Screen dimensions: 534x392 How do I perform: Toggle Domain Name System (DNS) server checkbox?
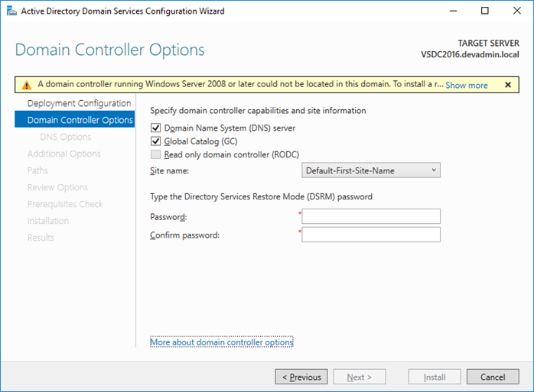click(155, 128)
